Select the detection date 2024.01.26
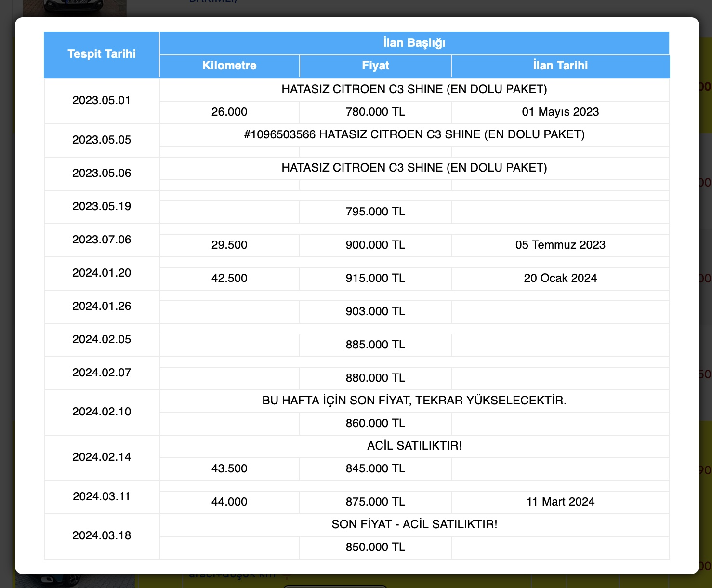This screenshot has height=588, width=712. (102, 306)
